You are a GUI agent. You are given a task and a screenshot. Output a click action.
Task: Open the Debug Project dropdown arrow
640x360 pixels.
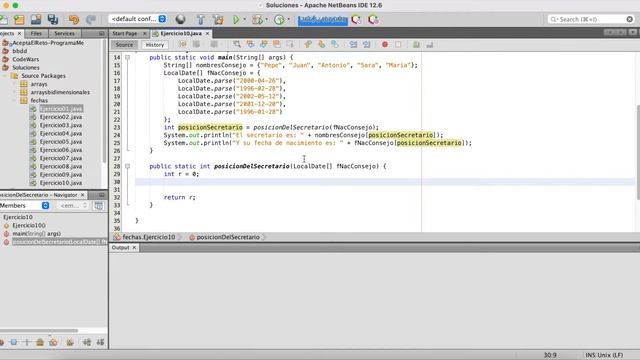click(267, 19)
